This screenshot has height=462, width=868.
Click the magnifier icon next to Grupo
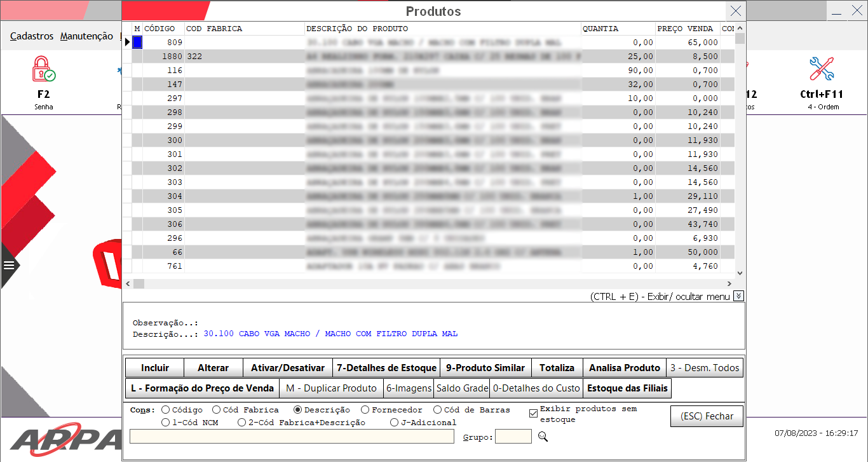pos(543,437)
